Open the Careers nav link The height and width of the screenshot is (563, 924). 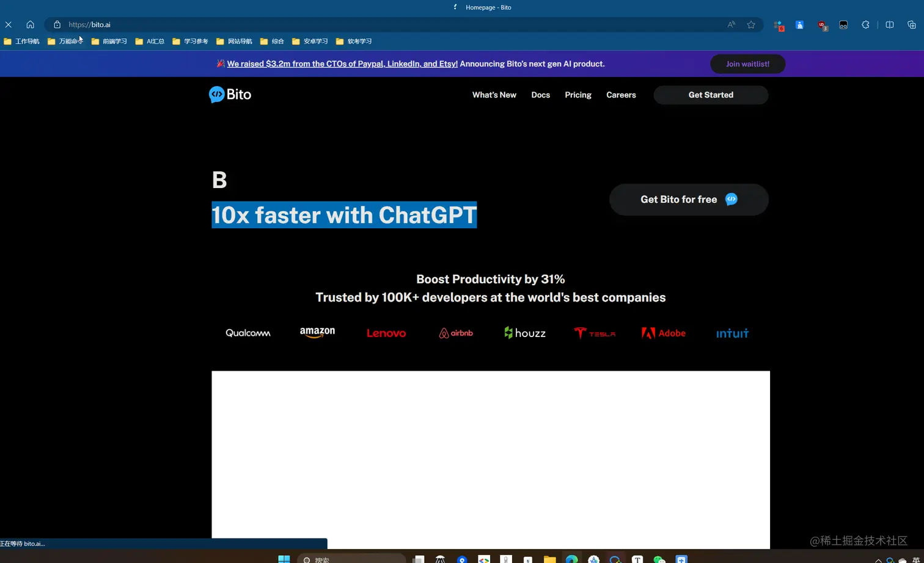pyautogui.click(x=621, y=95)
